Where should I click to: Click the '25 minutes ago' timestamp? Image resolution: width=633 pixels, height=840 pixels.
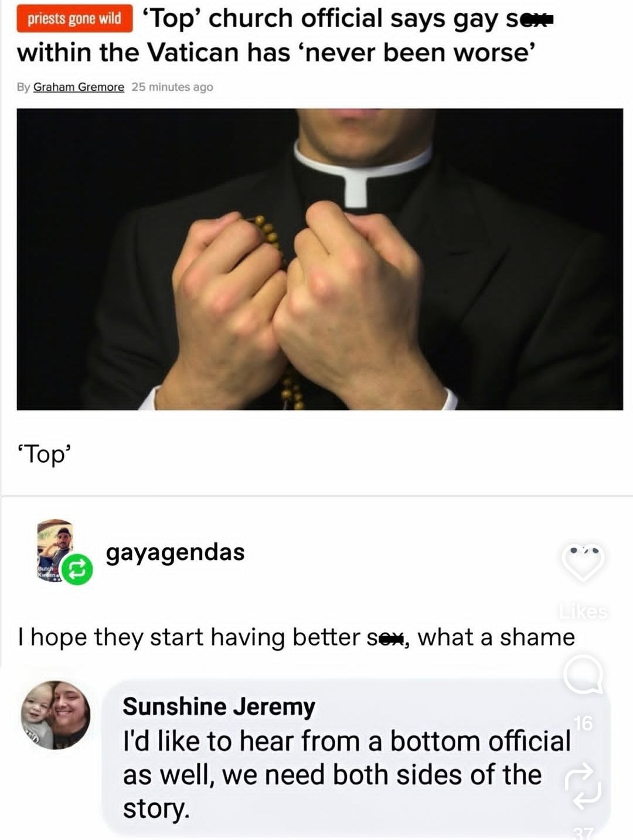click(x=172, y=87)
